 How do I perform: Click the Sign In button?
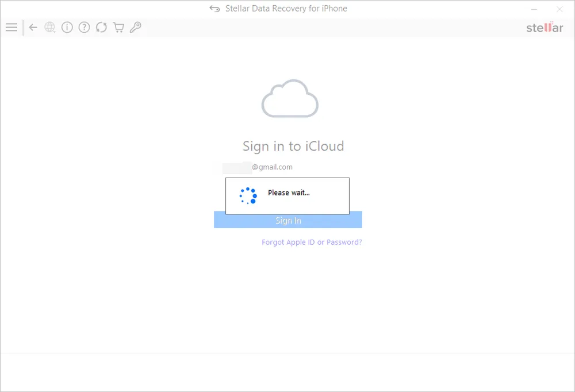(x=288, y=220)
